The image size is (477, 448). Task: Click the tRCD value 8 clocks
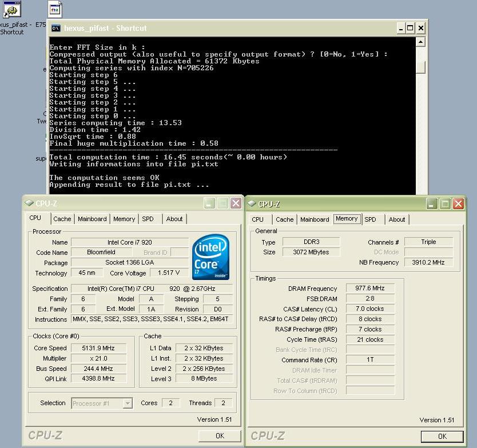tap(370, 319)
